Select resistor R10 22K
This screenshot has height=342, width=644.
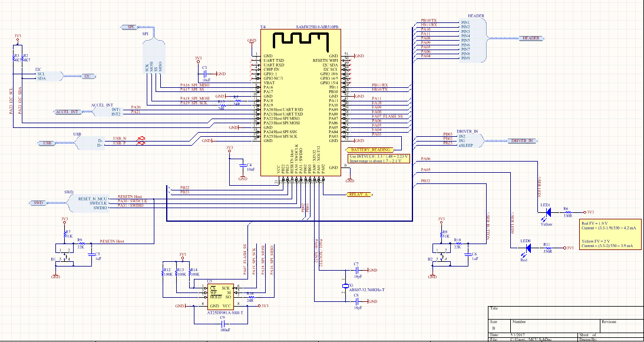coord(458,244)
